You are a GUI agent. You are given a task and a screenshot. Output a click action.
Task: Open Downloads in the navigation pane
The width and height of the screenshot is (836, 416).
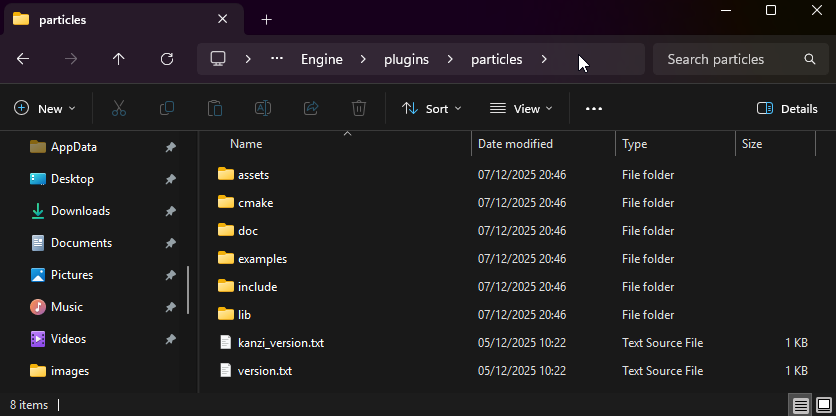coord(81,211)
